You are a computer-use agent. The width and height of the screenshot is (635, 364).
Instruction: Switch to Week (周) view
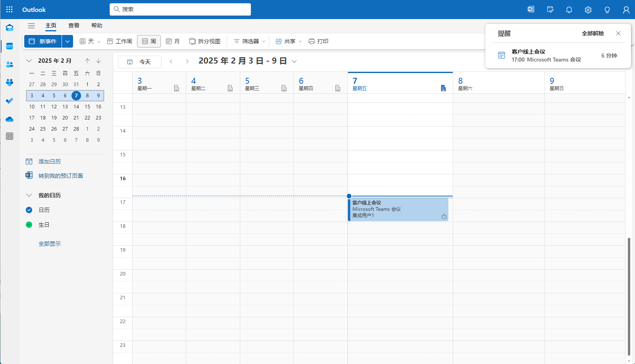149,41
